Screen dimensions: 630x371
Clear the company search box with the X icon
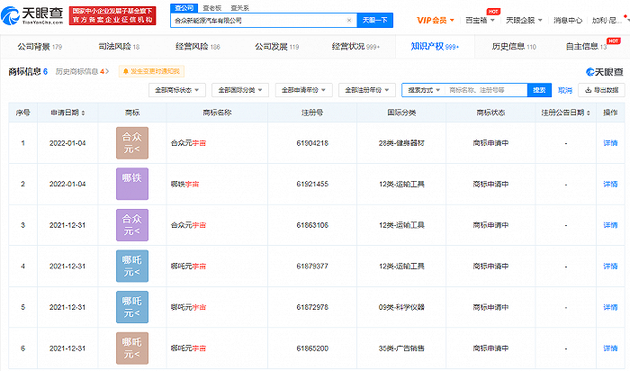[349, 20]
